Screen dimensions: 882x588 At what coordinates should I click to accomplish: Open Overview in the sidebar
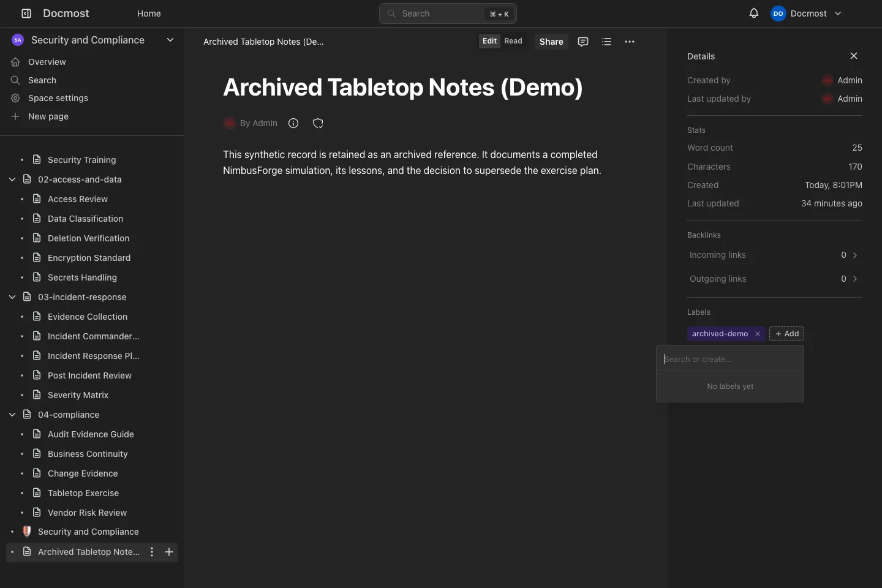47,62
